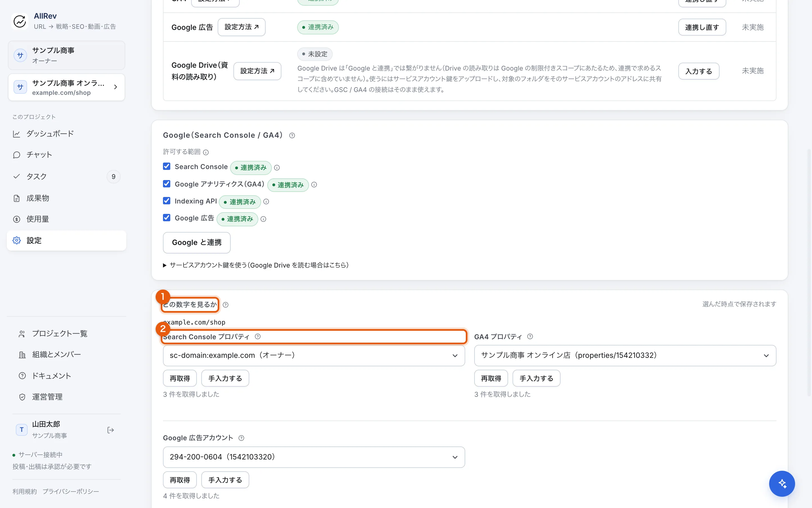Image resolution: width=812 pixels, height=508 pixels.
Task: Click help icon beside GA4 プロパティ label
Action: tap(530, 336)
